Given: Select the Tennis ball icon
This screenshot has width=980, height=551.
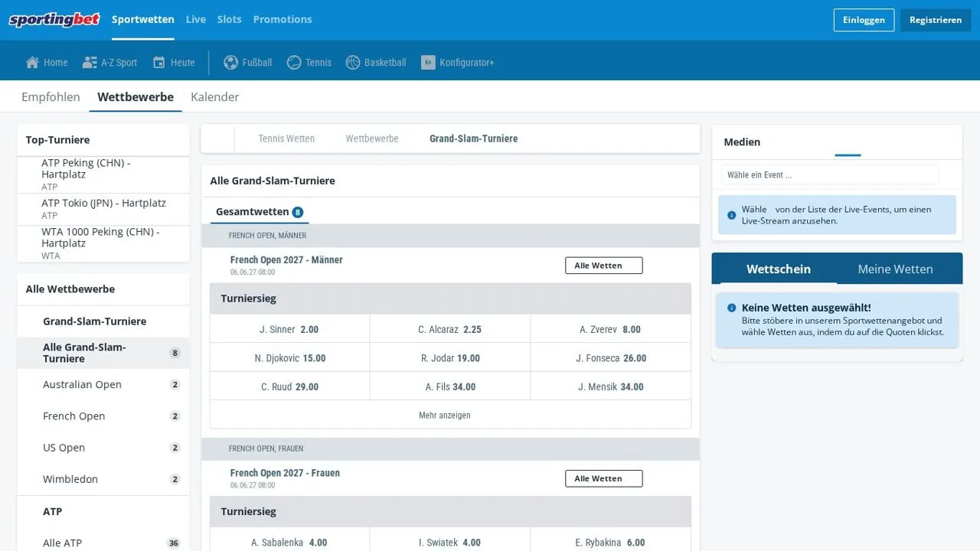Looking at the screenshot, I should [294, 63].
